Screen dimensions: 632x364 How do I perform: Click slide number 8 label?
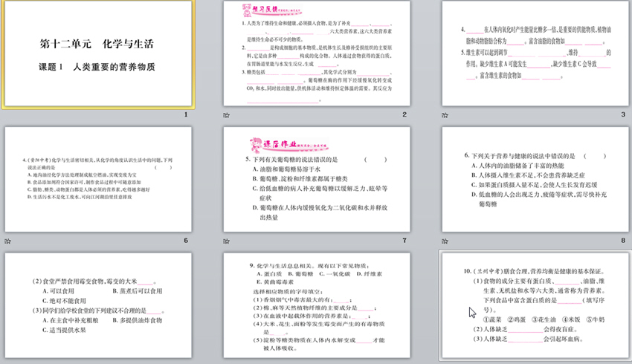coord(623,241)
